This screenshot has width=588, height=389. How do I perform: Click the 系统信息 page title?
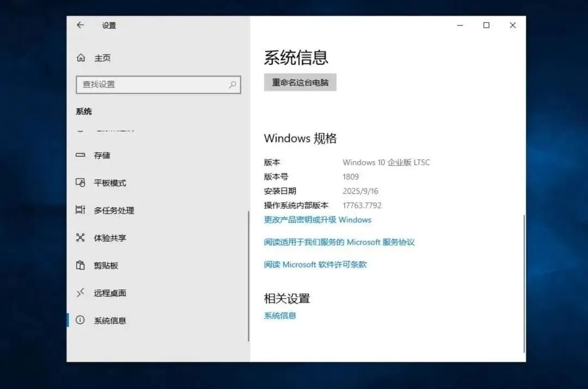tap(296, 58)
